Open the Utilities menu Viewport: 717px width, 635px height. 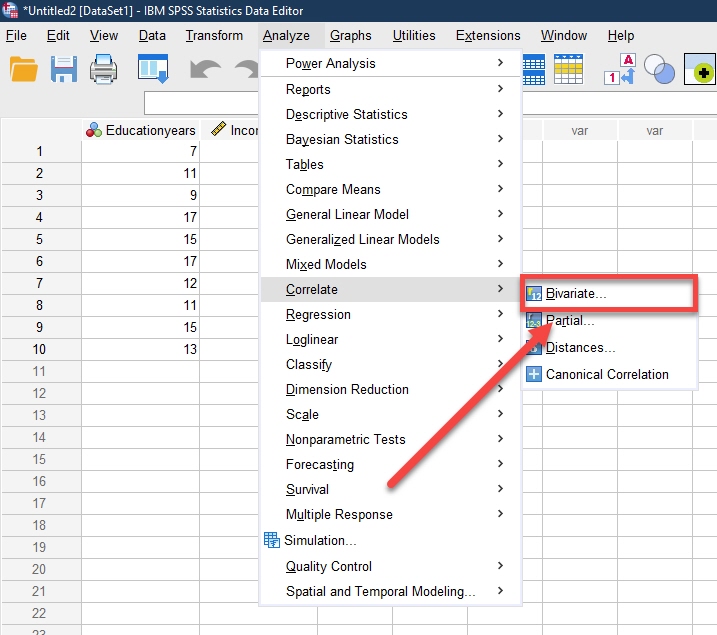click(414, 35)
